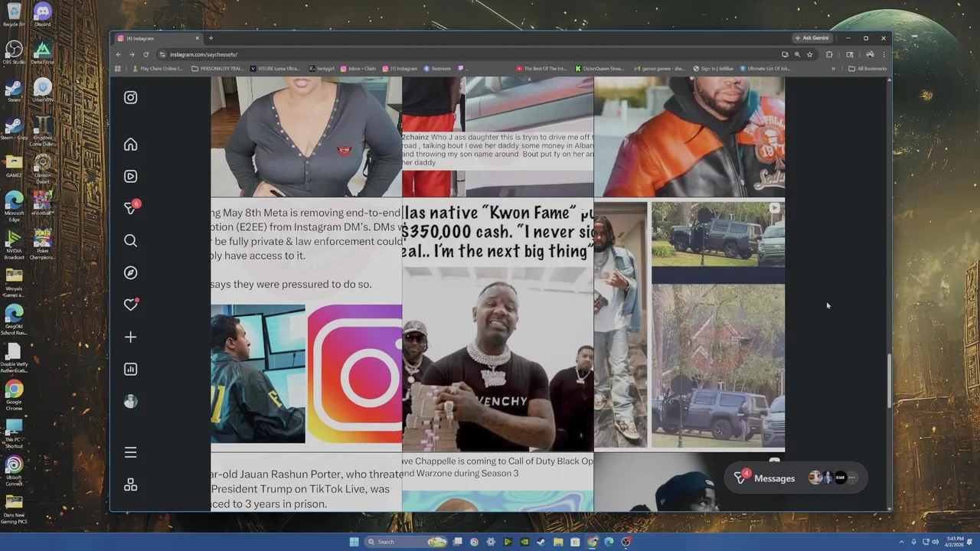
Task: Open the gray cardigan photo post
Action: pos(306,136)
